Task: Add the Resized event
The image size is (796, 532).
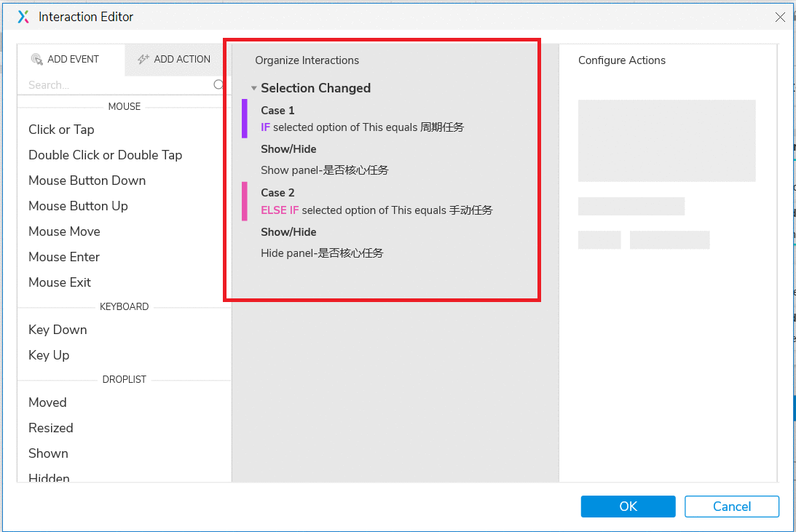Action: click(51, 428)
